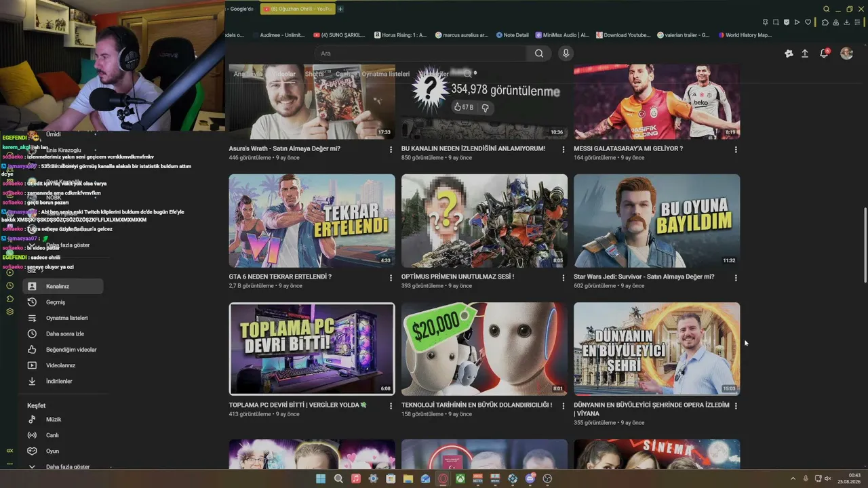Click the YouTube search magnifier button
This screenshot has height=488, width=868.
538,54
